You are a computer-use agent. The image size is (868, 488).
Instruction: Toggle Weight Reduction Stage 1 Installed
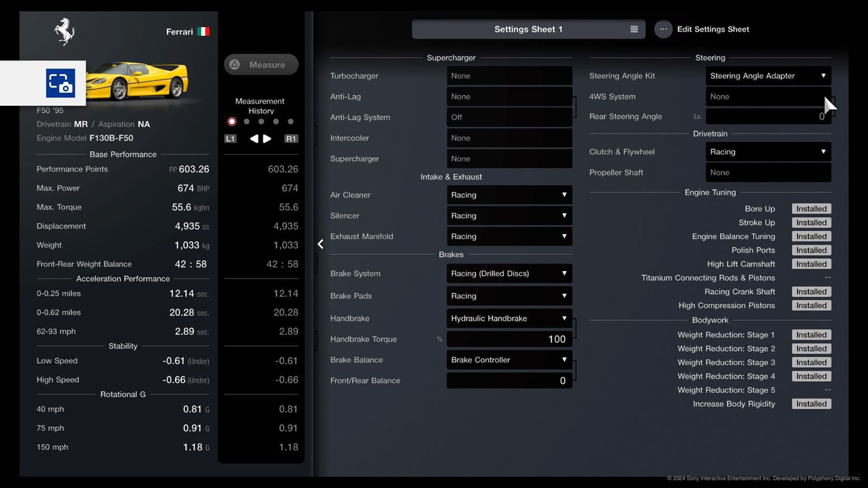coord(812,335)
